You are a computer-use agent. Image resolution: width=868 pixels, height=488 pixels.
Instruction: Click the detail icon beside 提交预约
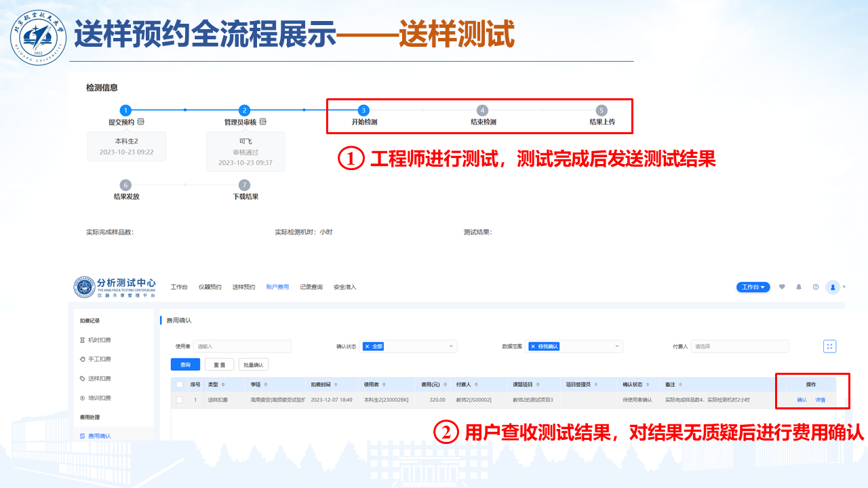click(140, 122)
